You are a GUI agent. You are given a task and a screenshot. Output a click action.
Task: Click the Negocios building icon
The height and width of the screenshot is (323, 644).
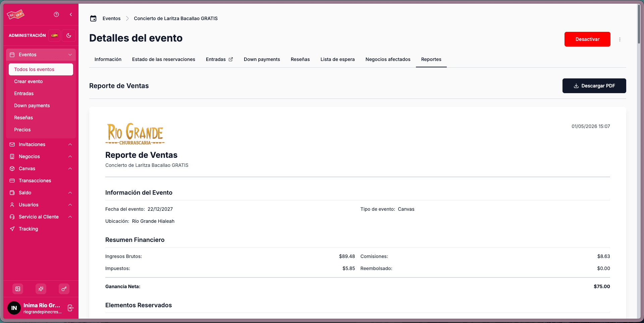(12, 156)
